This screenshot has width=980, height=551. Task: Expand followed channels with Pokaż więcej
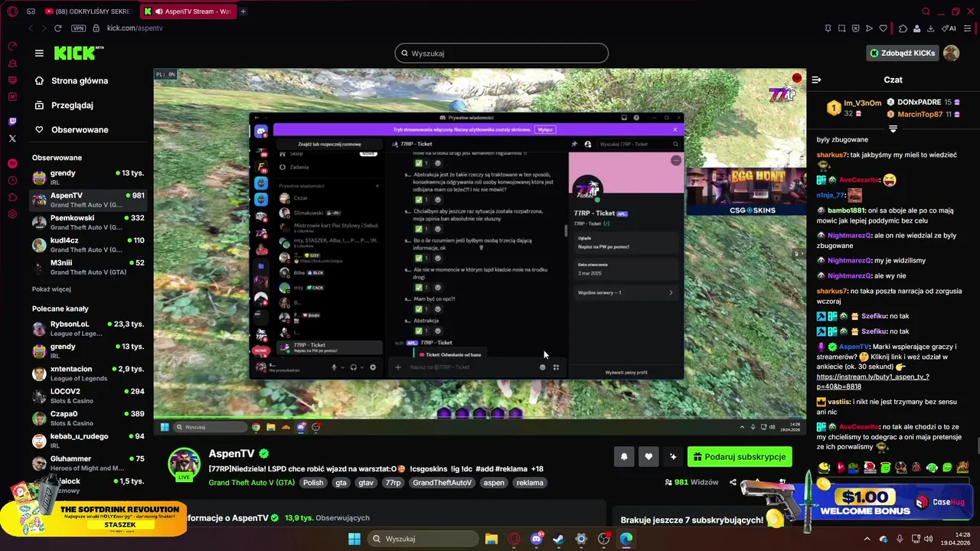[x=51, y=289]
